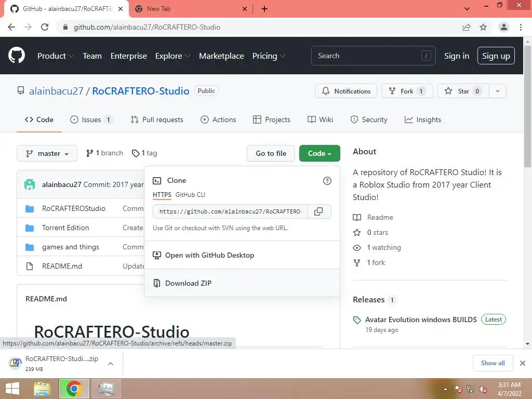Click the Notifications button
The height and width of the screenshot is (399, 532).
tap(345, 91)
